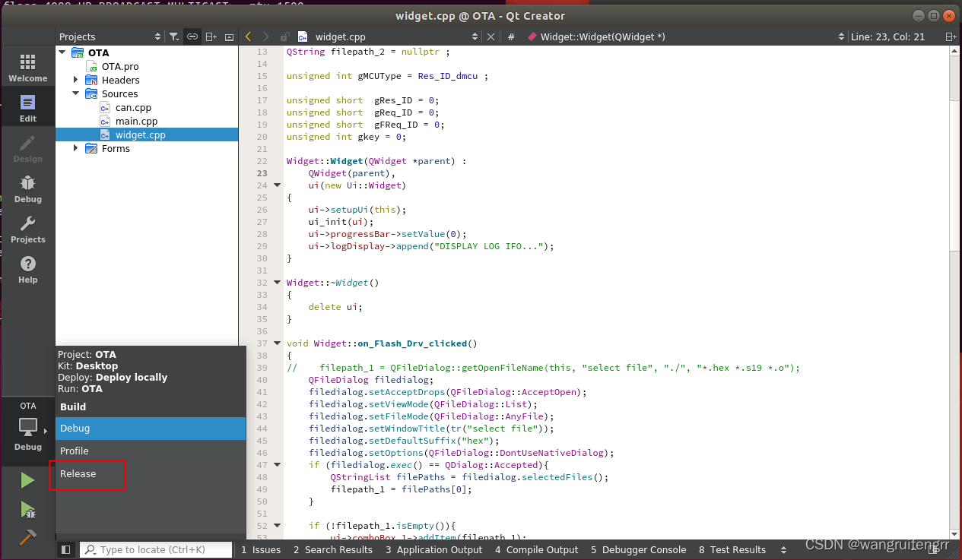Click the file lock status icon
962x560 pixels.
pyautogui.click(x=284, y=36)
